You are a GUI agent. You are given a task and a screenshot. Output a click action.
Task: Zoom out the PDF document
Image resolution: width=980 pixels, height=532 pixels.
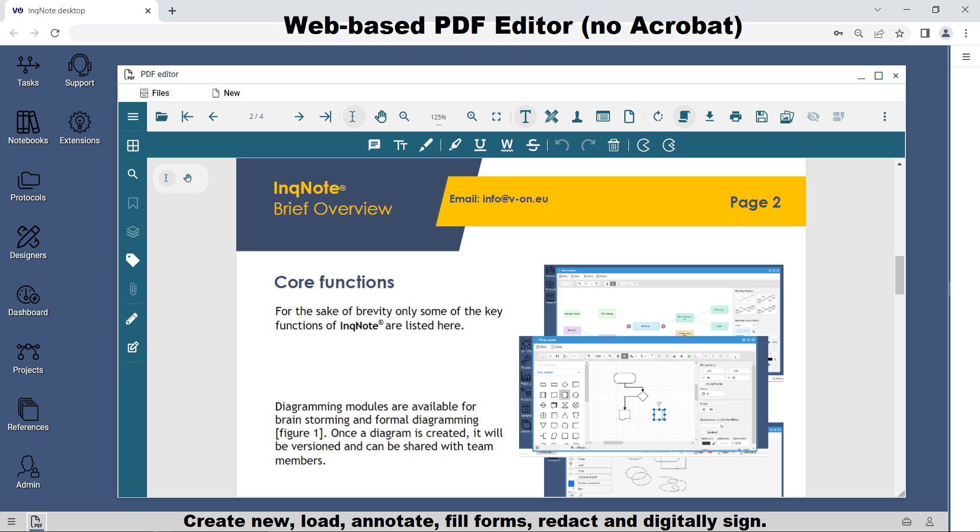[x=404, y=117]
